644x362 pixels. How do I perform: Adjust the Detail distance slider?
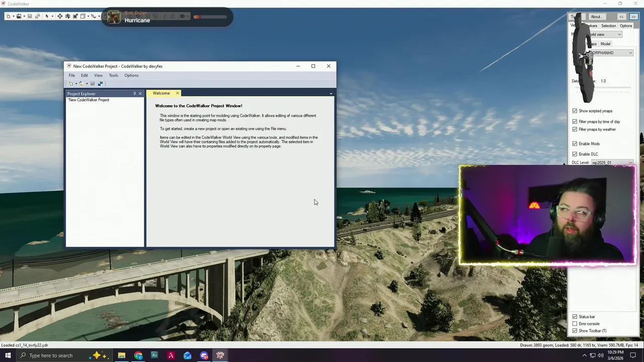point(603,88)
